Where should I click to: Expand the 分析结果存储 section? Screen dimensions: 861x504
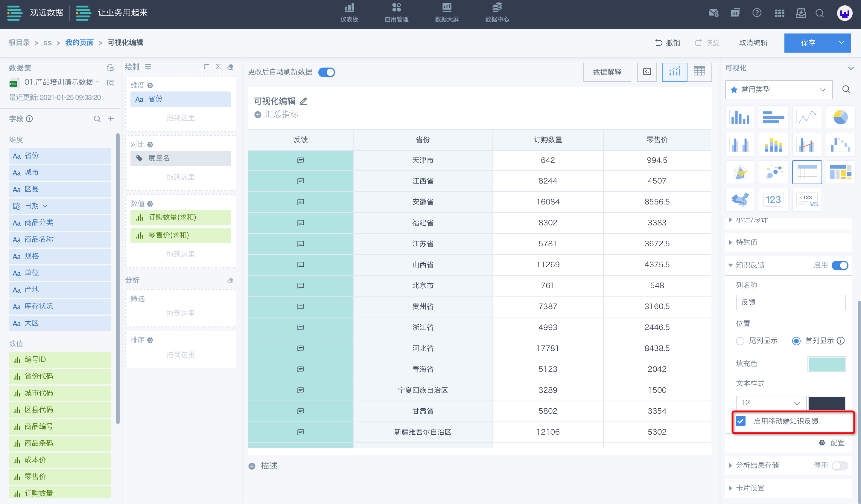click(730, 465)
